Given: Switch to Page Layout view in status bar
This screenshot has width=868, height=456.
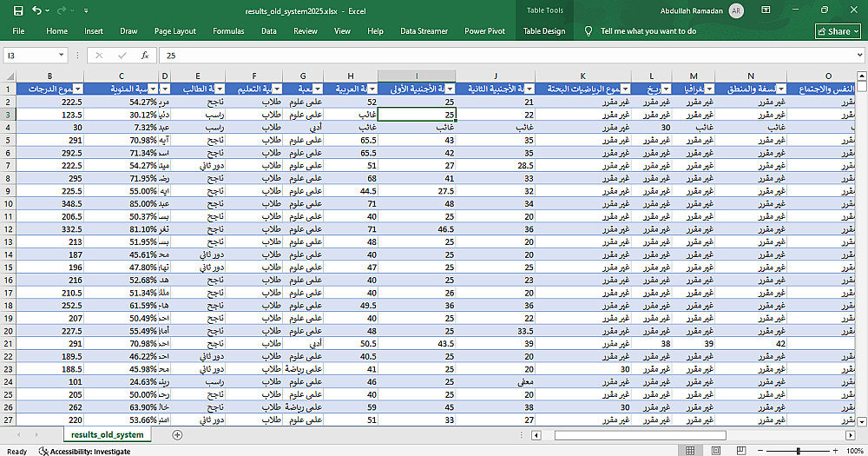Looking at the screenshot, I should coord(715,452).
